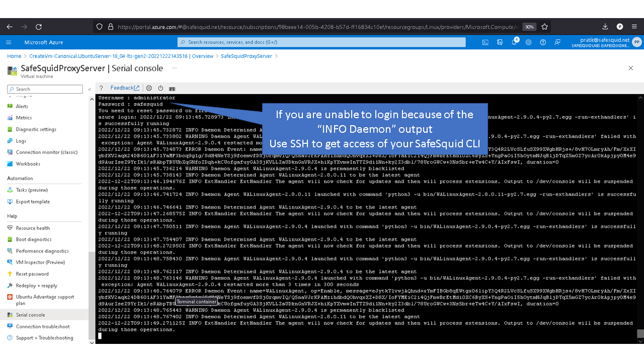644x362 pixels.
Task: Go to the Home breadcrumb
Action: click(x=14, y=56)
